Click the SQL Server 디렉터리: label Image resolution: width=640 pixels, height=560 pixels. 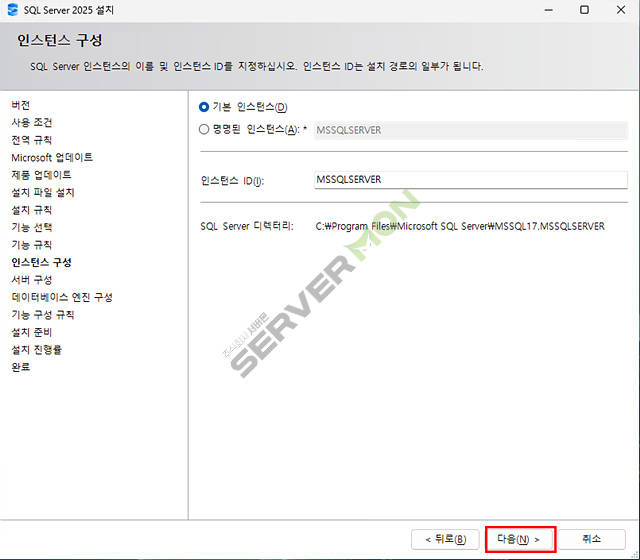click(247, 227)
